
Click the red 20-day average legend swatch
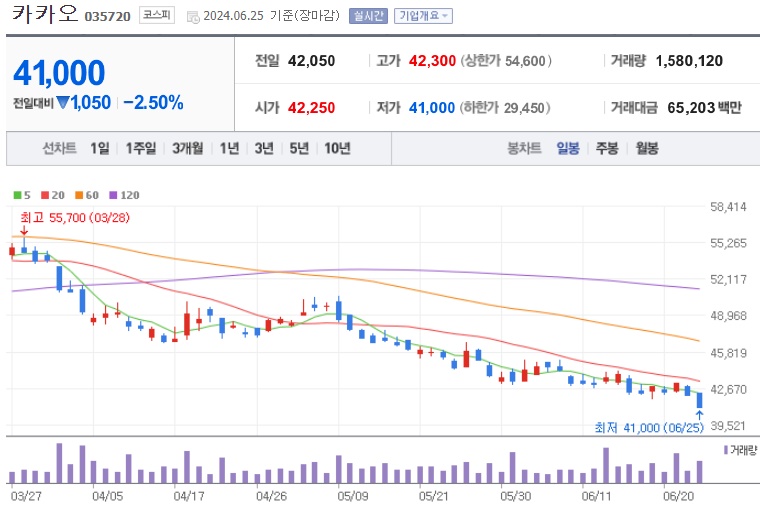(x=45, y=195)
